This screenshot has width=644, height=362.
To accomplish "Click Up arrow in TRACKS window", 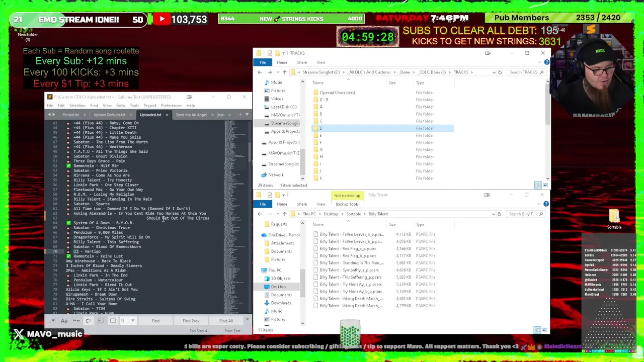I will 284,72.
